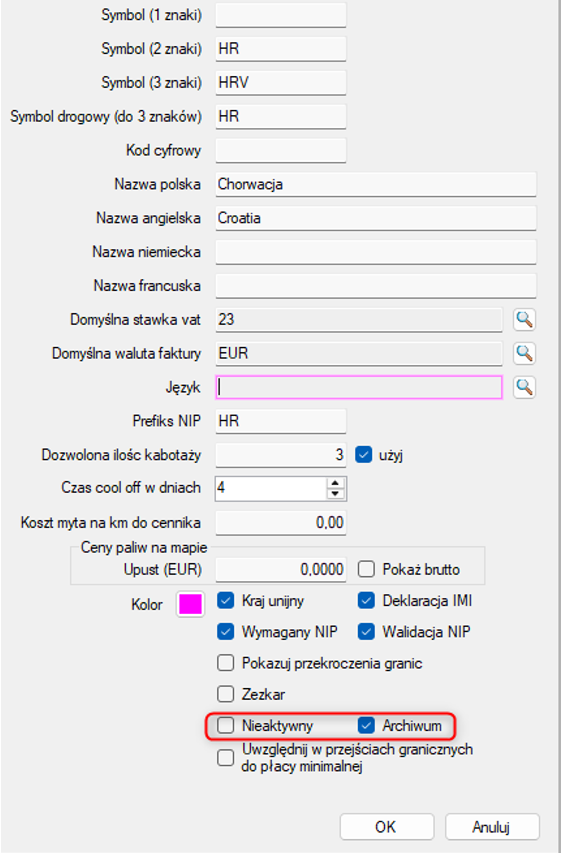
Task: Decrease Czas cool off w dniach value
Action: click(x=336, y=493)
